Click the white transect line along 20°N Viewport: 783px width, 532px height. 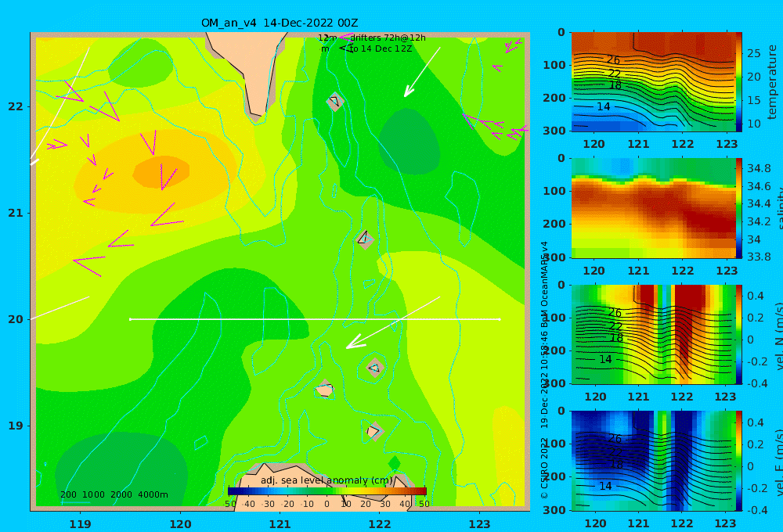315,319
